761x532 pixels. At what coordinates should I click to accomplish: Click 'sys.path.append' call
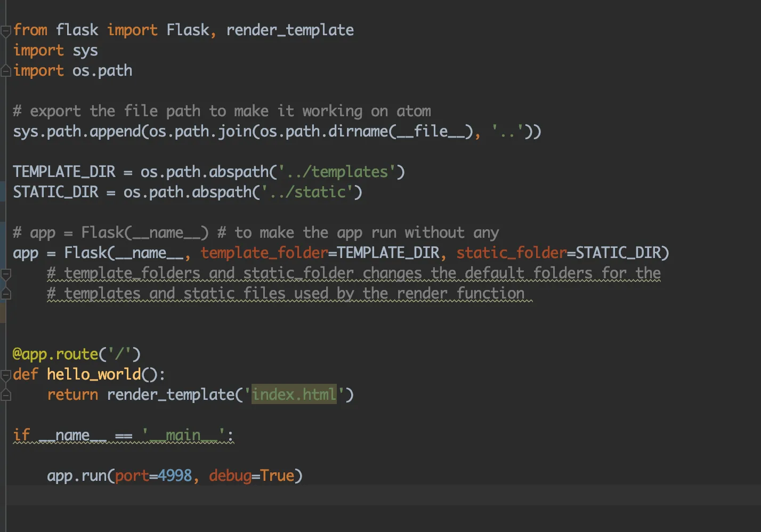coord(77,131)
